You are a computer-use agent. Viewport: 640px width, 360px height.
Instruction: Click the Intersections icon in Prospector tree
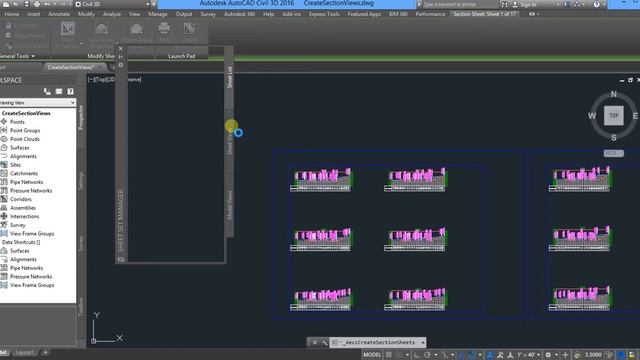tap(4, 216)
